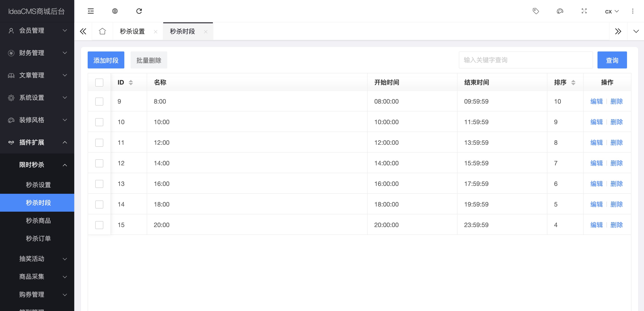
Task: Focus the 输入关键字查询 search field
Action: pyautogui.click(x=525, y=60)
